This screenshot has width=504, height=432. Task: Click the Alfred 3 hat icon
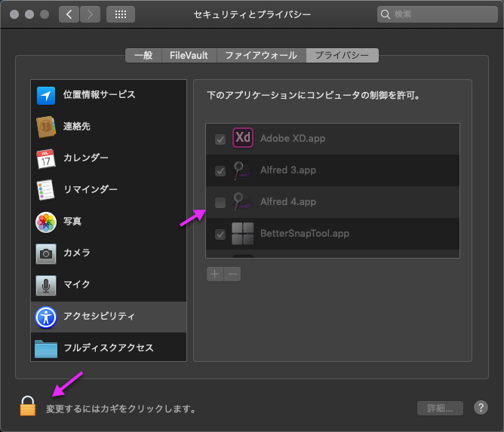tap(242, 170)
